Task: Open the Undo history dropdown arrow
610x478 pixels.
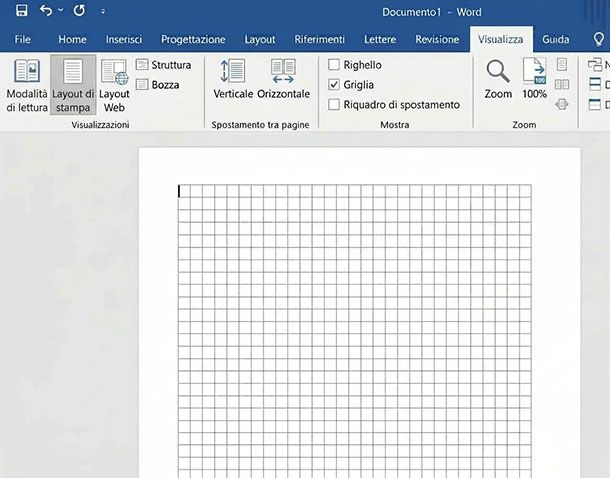Action: pos(60,11)
